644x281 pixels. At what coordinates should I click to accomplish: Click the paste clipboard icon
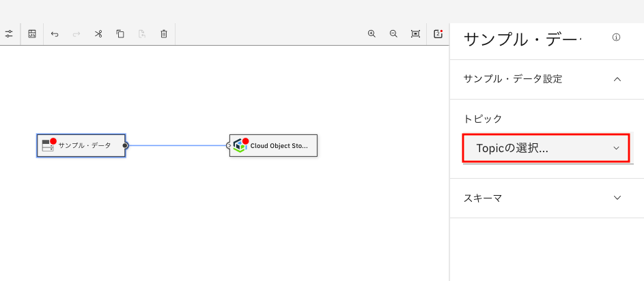(x=141, y=34)
